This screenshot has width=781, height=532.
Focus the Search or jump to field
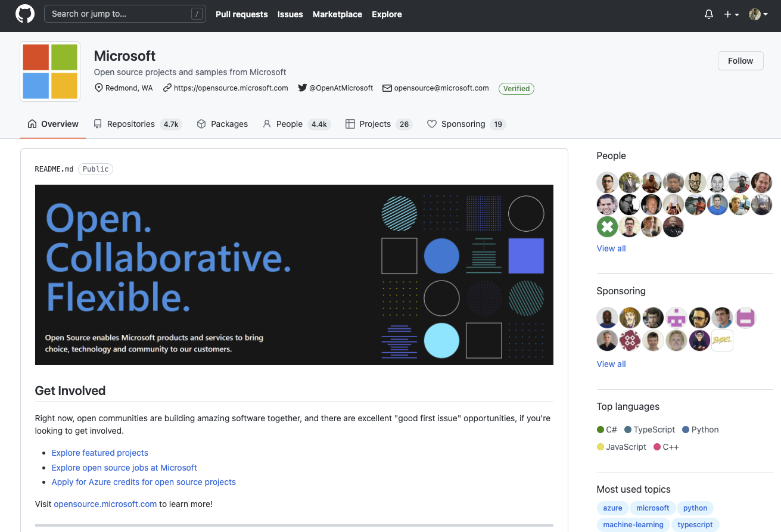pyautogui.click(x=125, y=14)
